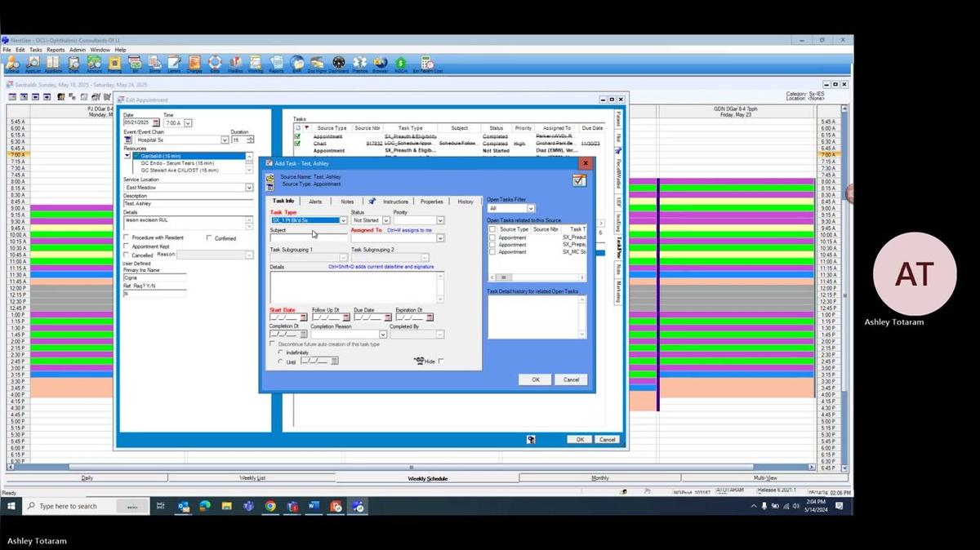Screen dimensions: 980x550
Task: Enable discontinue future auto creation of this task
Action: coord(272,344)
